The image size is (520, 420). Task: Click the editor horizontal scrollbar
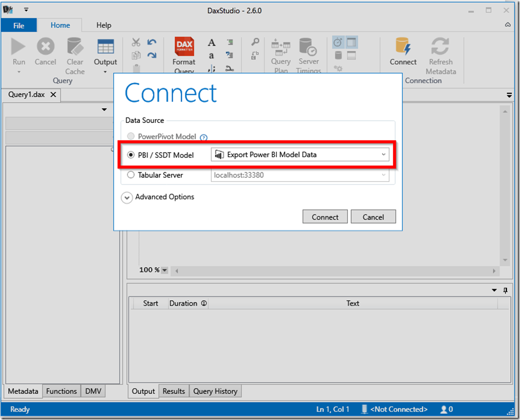click(x=335, y=270)
